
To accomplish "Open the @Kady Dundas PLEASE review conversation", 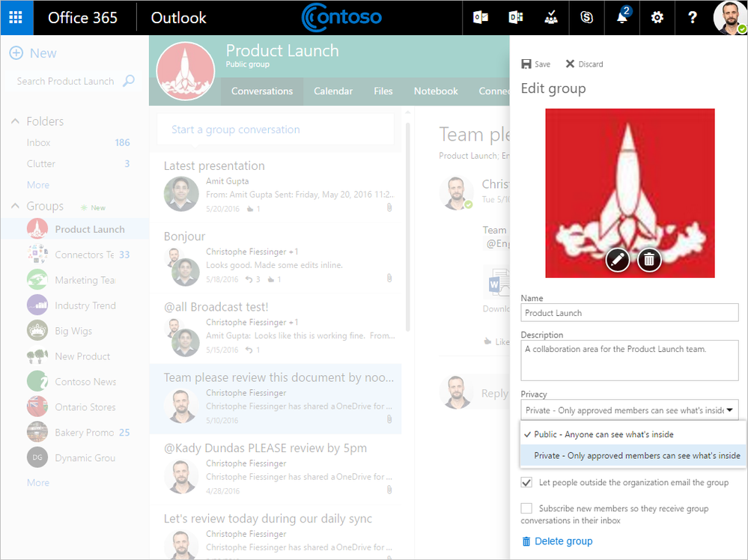I will tap(276, 469).
